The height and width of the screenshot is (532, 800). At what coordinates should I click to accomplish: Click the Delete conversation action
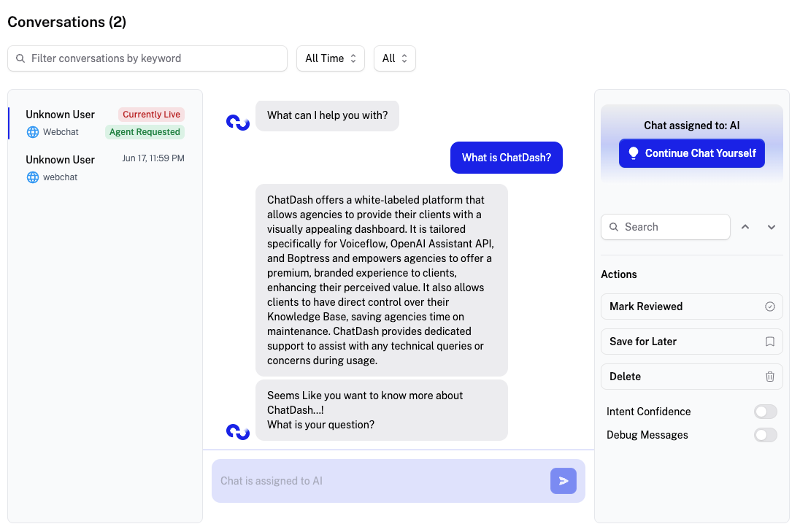coord(692,377)
